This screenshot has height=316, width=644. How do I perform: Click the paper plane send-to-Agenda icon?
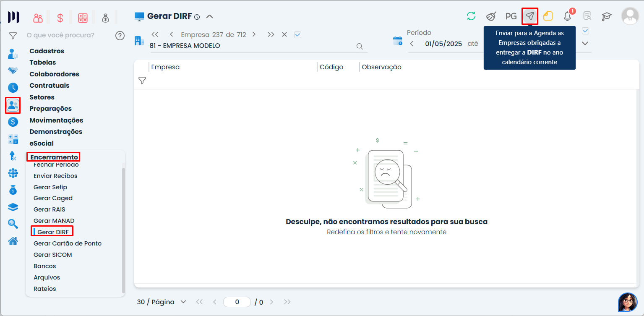point(530,16)
